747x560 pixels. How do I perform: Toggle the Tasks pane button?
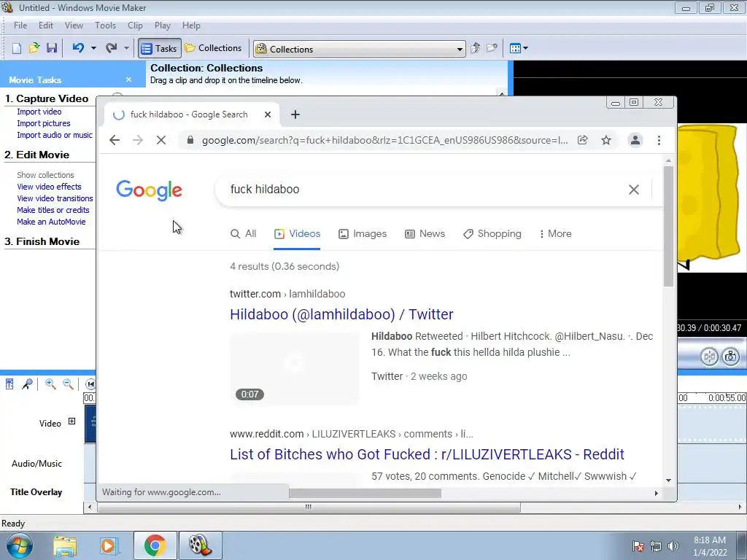point(160,49)
